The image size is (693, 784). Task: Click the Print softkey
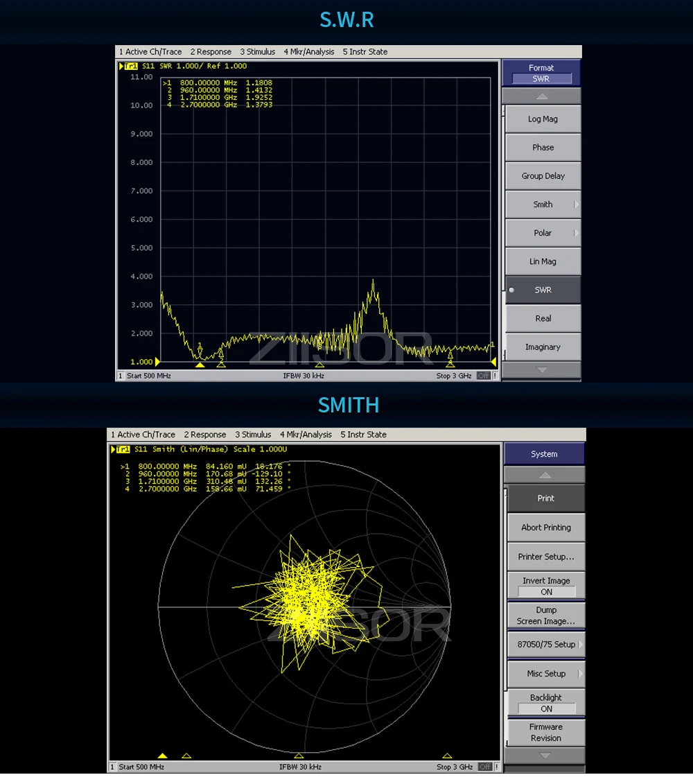point(546,498)
